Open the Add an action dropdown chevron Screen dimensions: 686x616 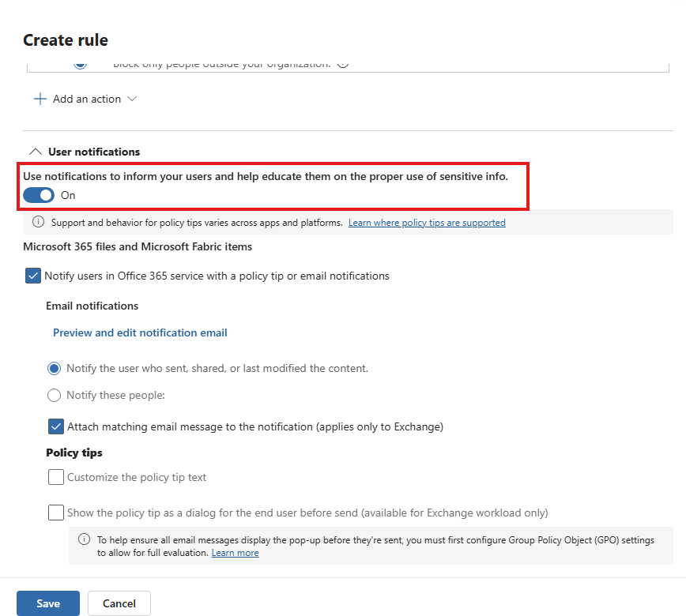[134, 99]
